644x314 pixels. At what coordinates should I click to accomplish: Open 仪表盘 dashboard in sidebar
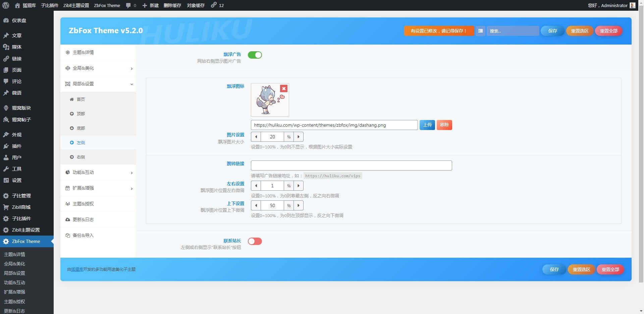19,20
